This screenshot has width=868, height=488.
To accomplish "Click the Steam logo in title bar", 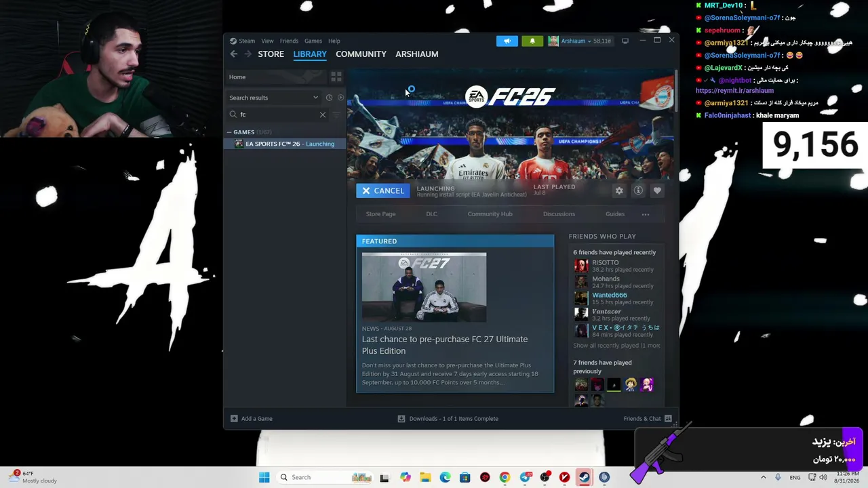I will [x=233, y=41].
